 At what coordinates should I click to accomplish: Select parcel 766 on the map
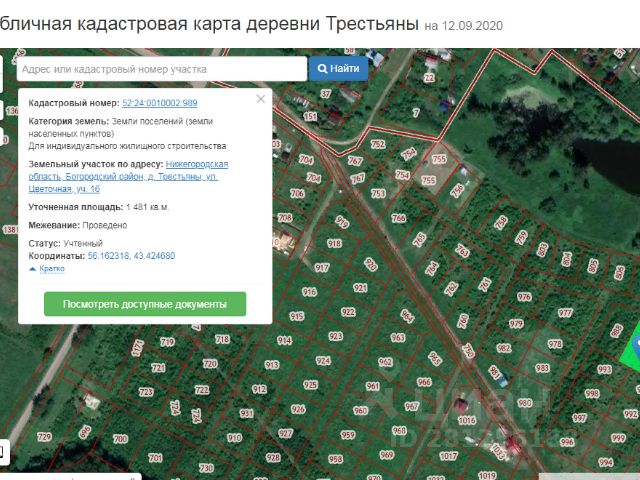point(399,218)
